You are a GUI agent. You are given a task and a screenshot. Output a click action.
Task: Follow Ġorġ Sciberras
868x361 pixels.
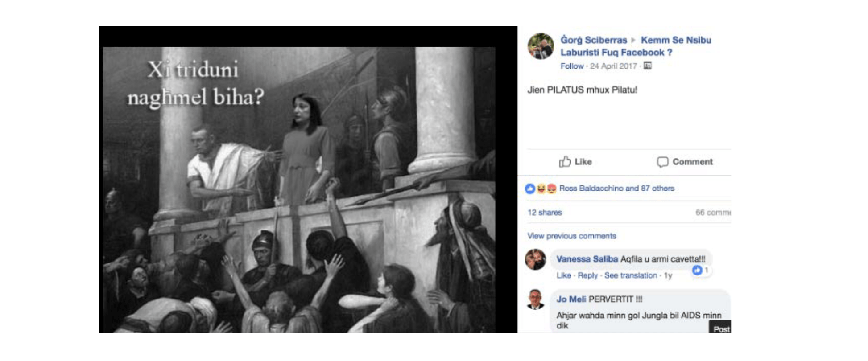[572, 66]
